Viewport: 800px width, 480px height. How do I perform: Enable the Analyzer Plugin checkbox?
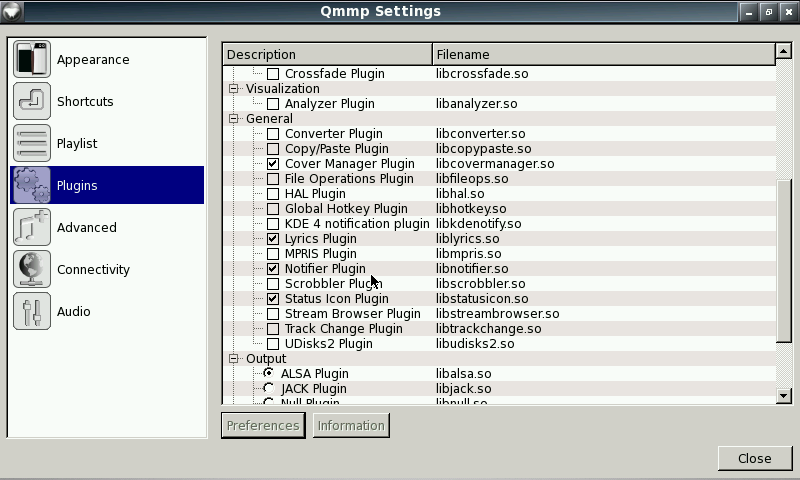[x=273, y=104]
